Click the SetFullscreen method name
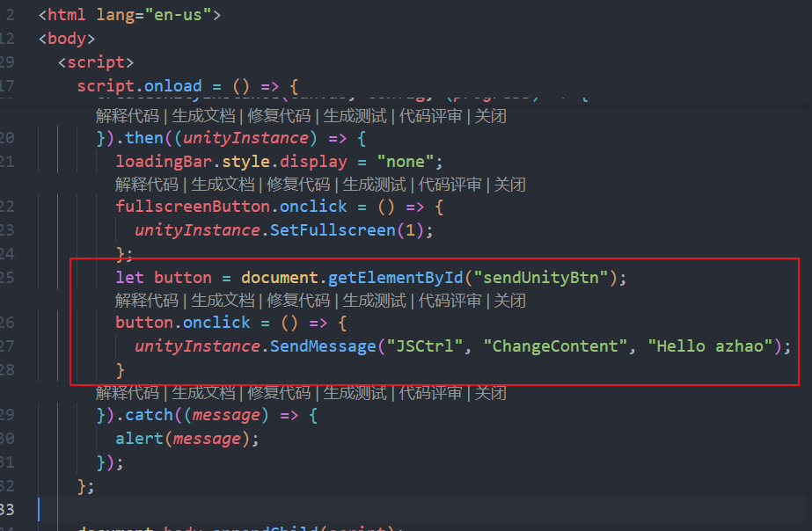 (333, 229)
